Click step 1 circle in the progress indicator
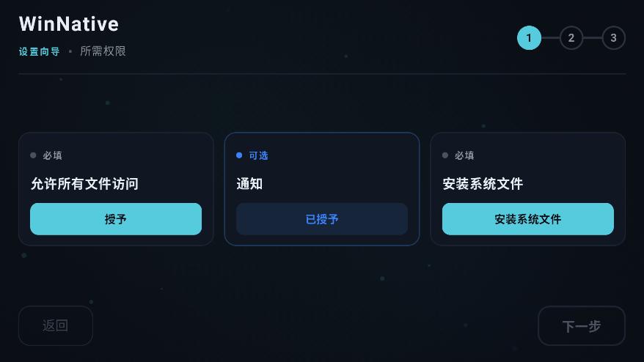 point(529,38)
